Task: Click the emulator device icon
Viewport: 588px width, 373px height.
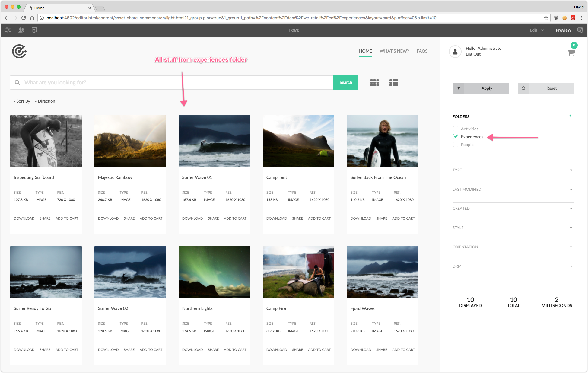Action: (x=34, y=30)
